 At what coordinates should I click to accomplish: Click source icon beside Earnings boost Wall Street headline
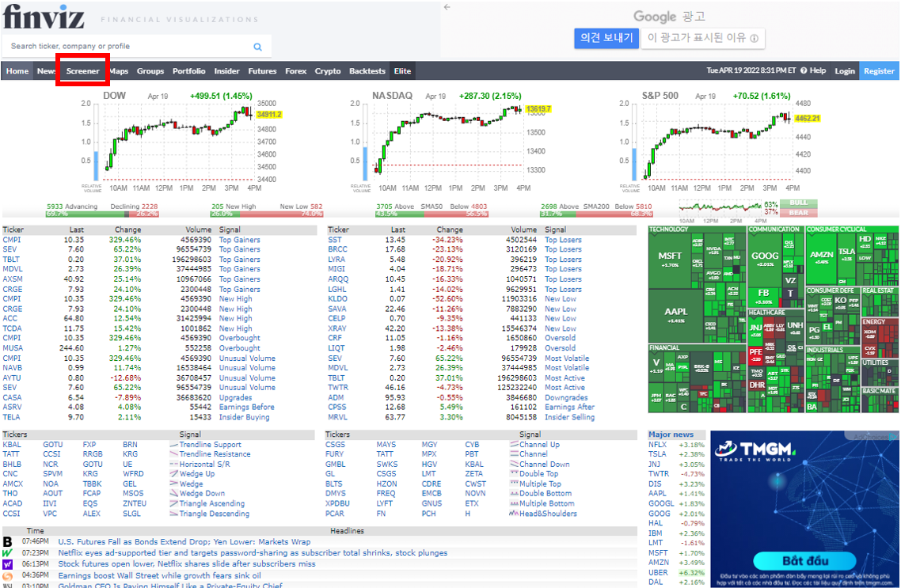tap(7, 575)
